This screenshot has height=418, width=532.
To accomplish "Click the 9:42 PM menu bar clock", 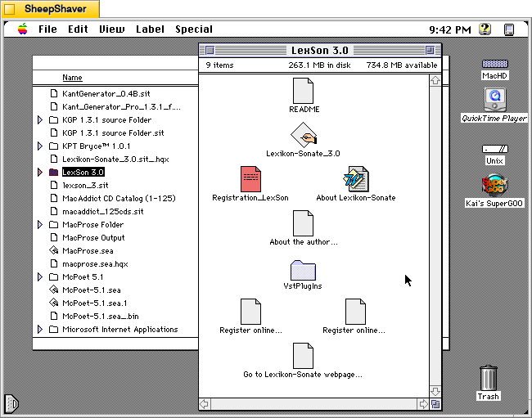I will 450,29.
